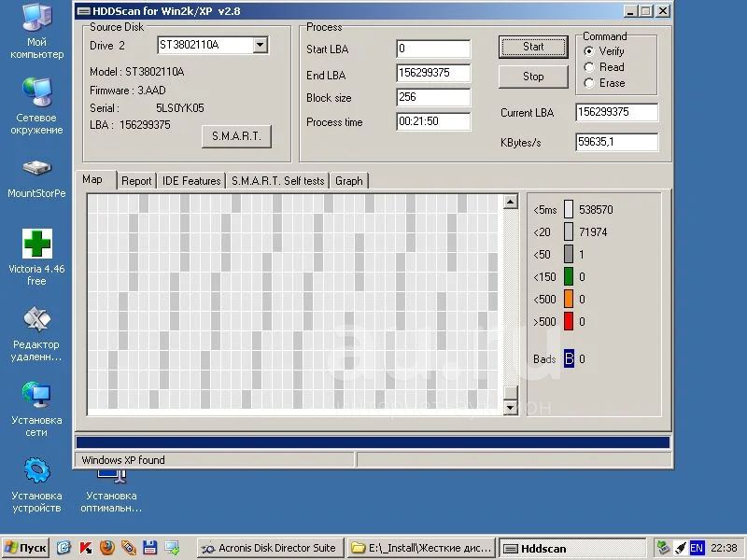Viewport: 747px width, 560px height.
Task: Switch to Acronis Disk Director Suite taskbar item
Action: 270,548
